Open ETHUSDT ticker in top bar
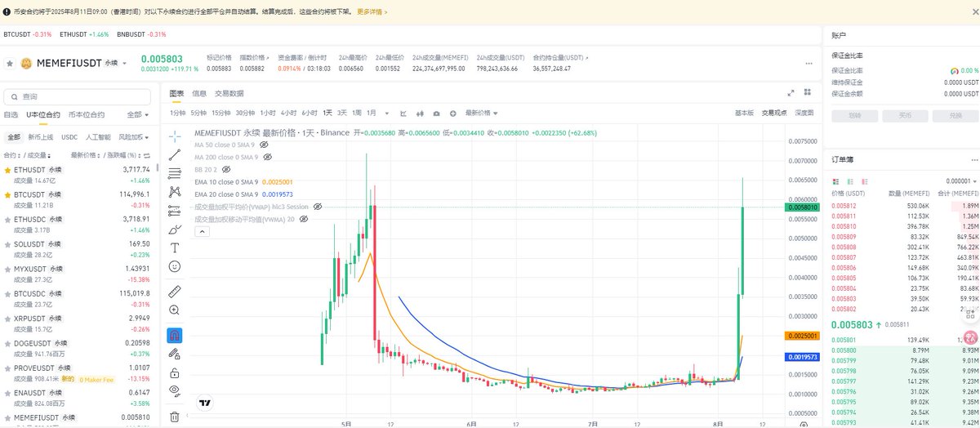Screen dimensions: 980x428 coord(85,34)
